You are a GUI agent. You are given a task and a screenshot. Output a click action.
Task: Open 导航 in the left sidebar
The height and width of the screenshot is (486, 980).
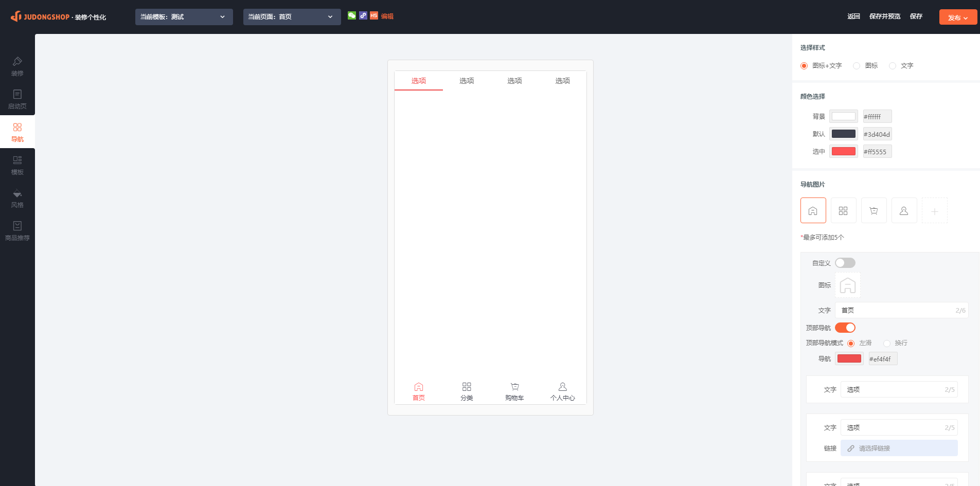(17, 132)
